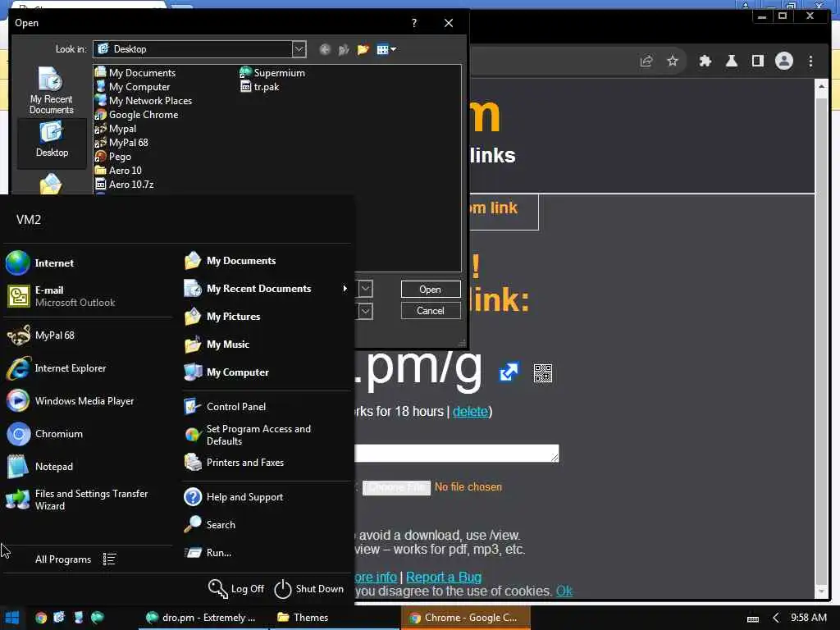Click Help question mark in Open dialog
Image resolution: width=840 pixels, height=630 pixels.
413,23
